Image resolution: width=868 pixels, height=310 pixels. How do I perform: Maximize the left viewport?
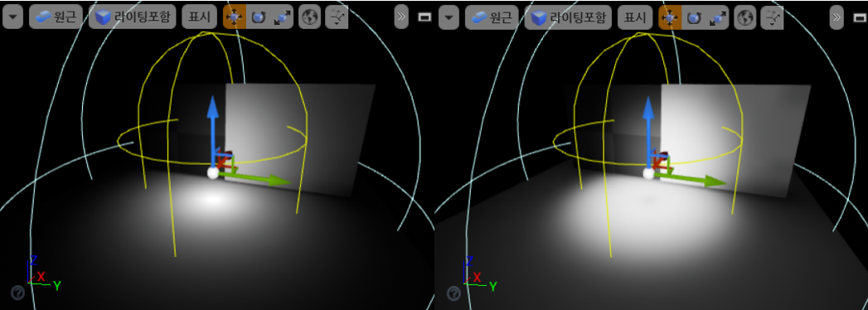[x=424, y=17]
